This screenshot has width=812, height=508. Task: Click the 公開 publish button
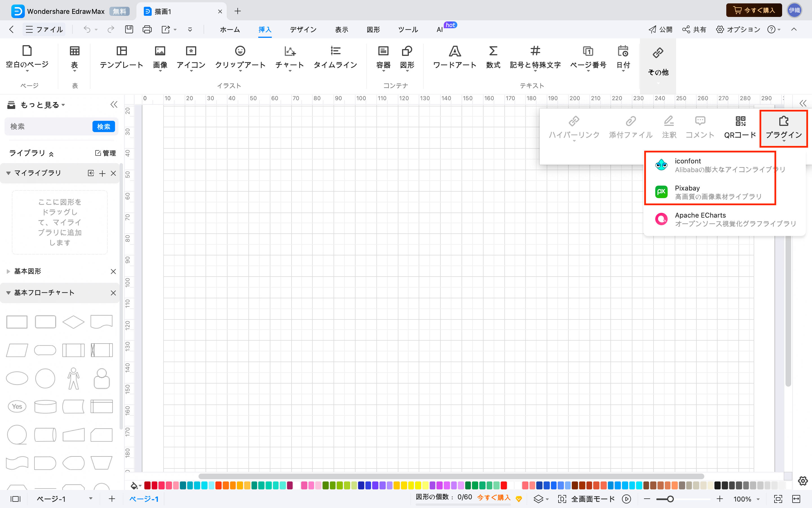[660, 30]
